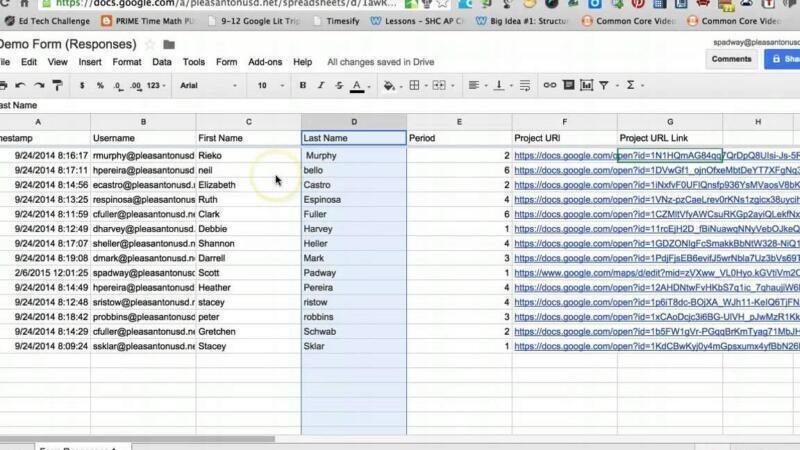Click the insert comment icon

(x=567, y=86)
